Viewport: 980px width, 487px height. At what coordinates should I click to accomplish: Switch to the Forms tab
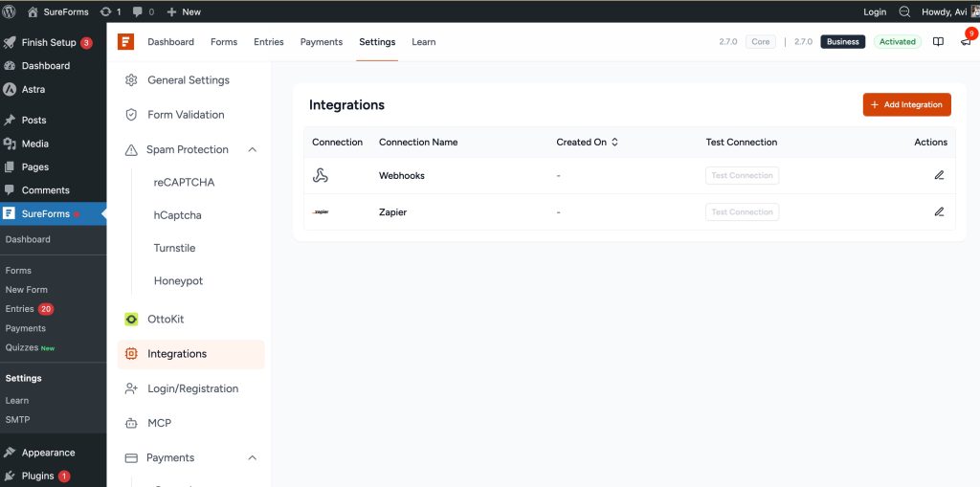click(x=224, y=42)
